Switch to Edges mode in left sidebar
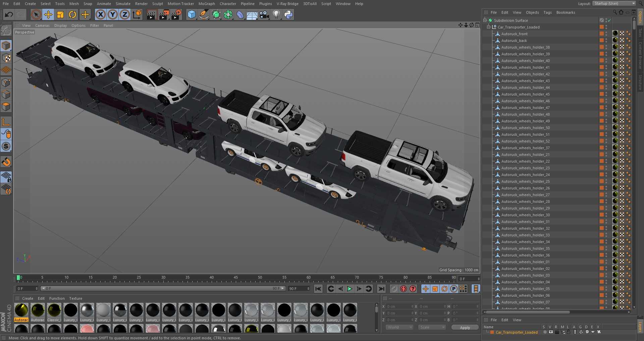This screenshot has width=644, height=341. pos(6,95)
